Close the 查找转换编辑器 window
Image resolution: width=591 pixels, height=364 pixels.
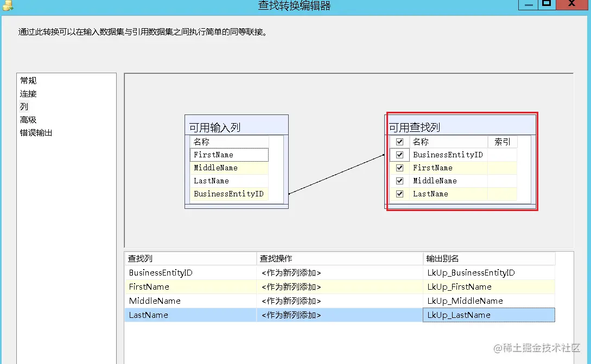coord(572,4)
